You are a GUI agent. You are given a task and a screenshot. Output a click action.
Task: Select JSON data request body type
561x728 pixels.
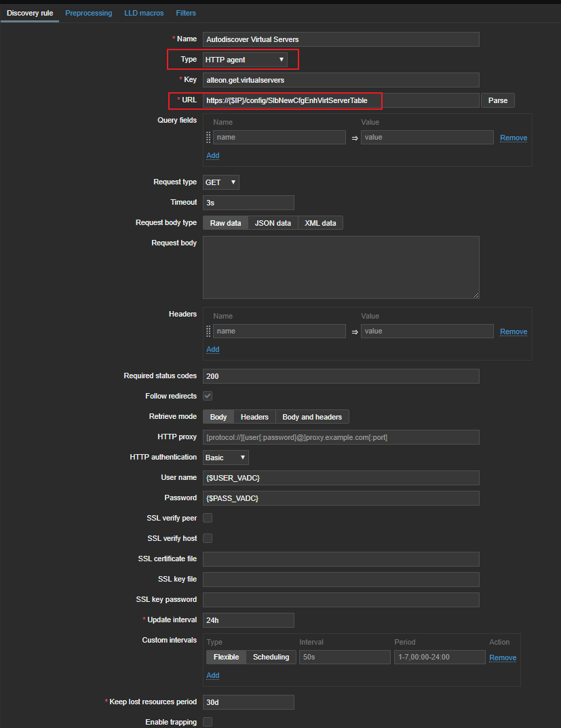pyautogui.click(x=273, y=223)
